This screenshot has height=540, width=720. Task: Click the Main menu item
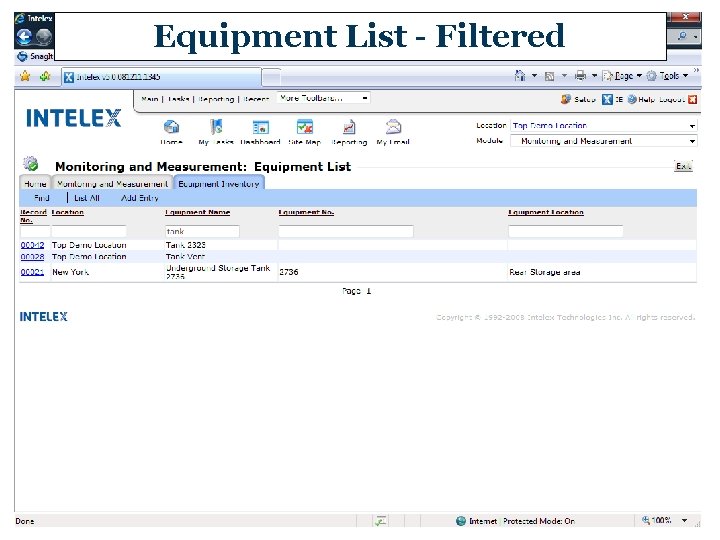[150, 99]
